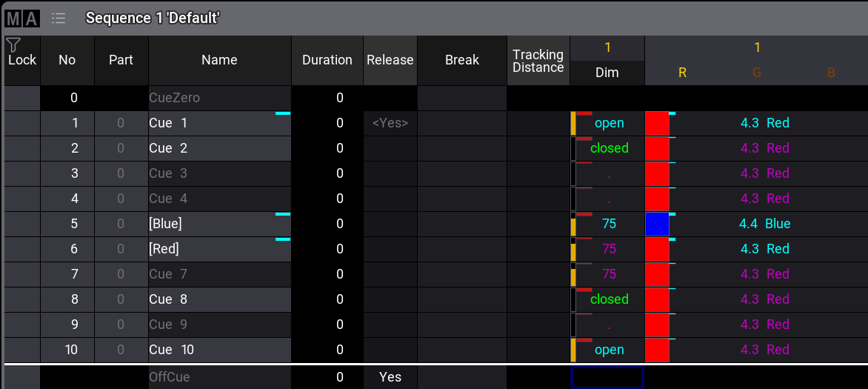Image resolution: width=868 pixels, height=389 pixels.
Task: Click the Name column header
Action: 219,60
